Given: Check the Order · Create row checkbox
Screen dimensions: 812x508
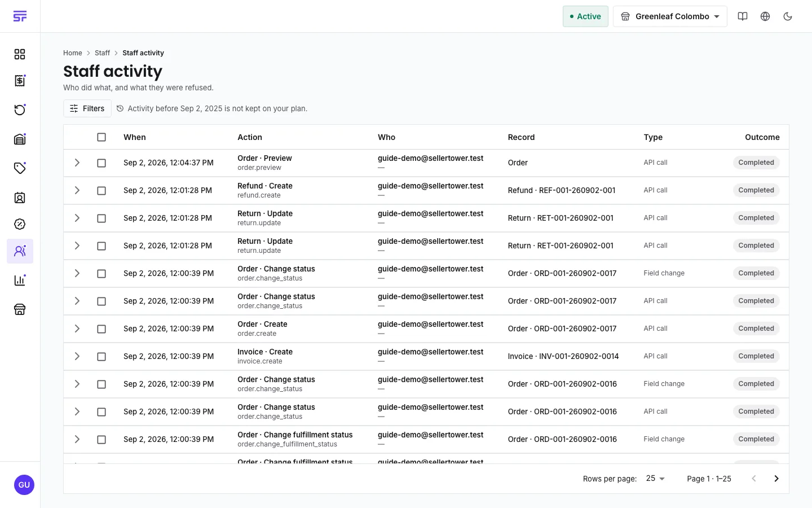Looking at the screenshot, I should pyautogui.click(x=101, y=329).
